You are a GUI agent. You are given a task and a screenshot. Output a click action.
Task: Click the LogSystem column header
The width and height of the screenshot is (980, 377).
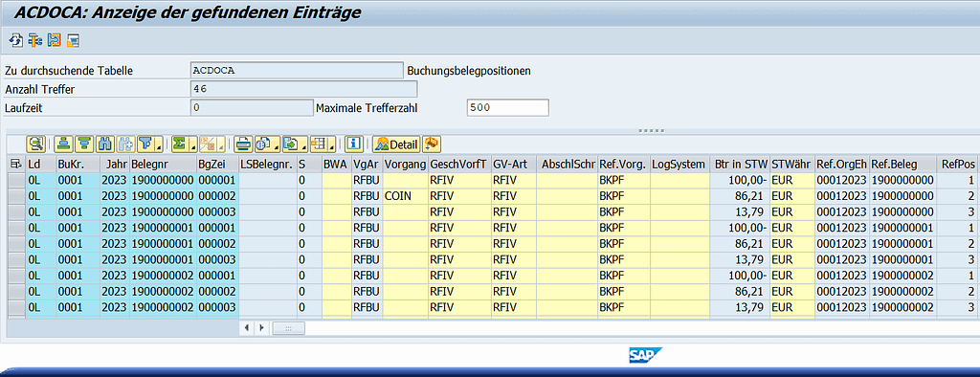[x=679, y=164]
